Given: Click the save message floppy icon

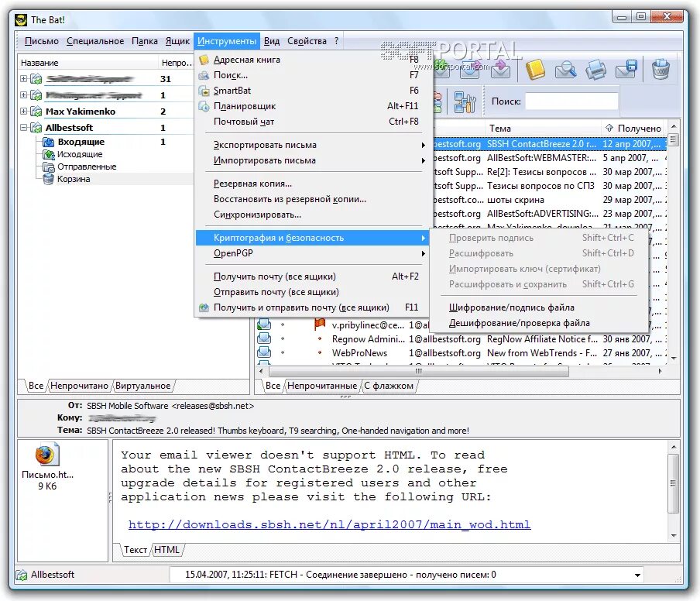Looking at the screenshot, I should 626,70.
